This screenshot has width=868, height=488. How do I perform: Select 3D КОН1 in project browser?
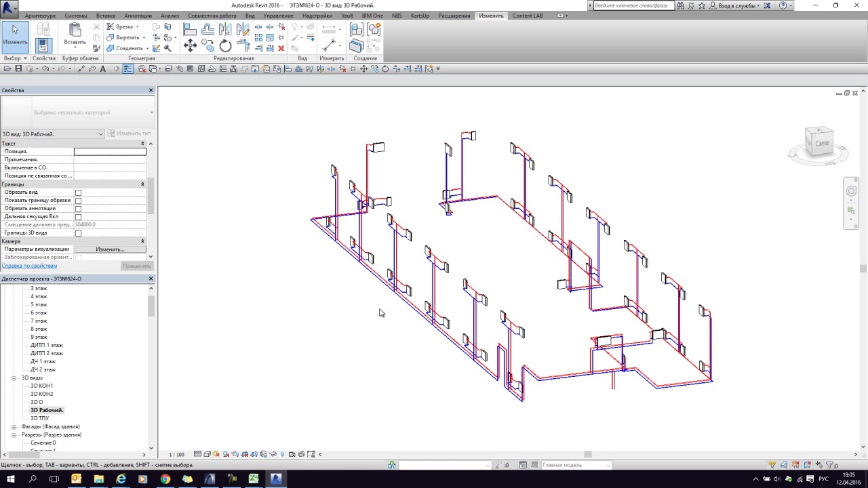(41, 386)
